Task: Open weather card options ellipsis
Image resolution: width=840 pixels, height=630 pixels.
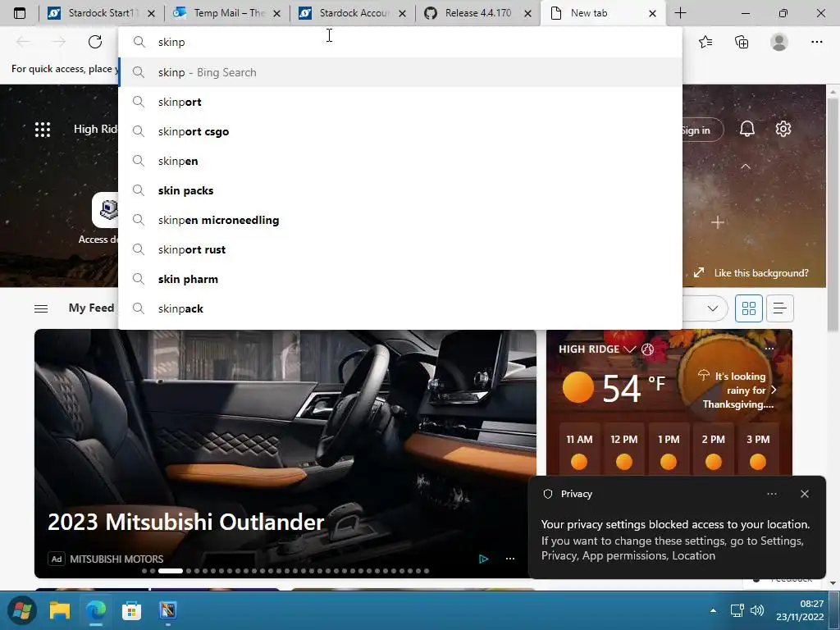Action: click(769, 349)
